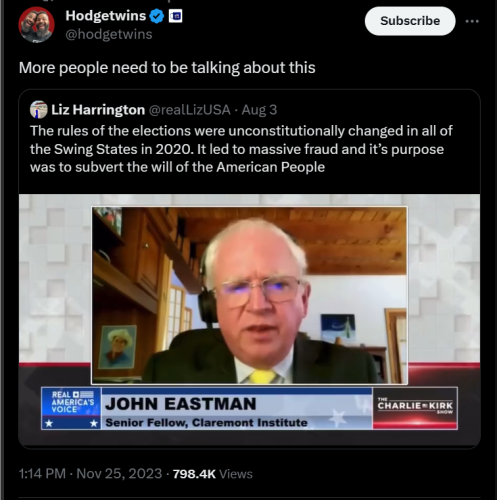The height and width of the screenshot is (500, 497).
Task: Open the Hodgetwins display name link
Action: [106, 16]
